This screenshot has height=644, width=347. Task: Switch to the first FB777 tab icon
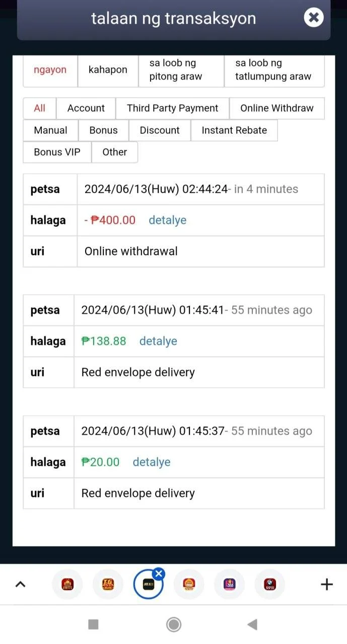67,584
